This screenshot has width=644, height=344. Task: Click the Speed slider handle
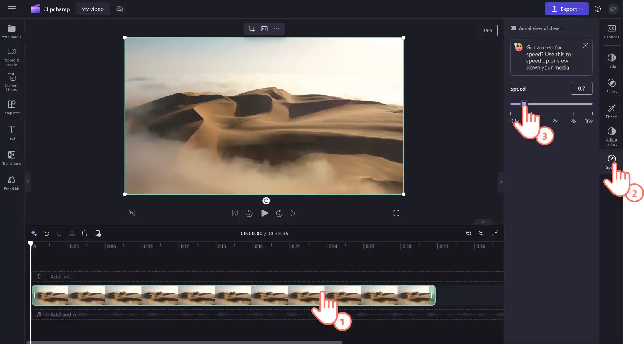tap(524, 104)
